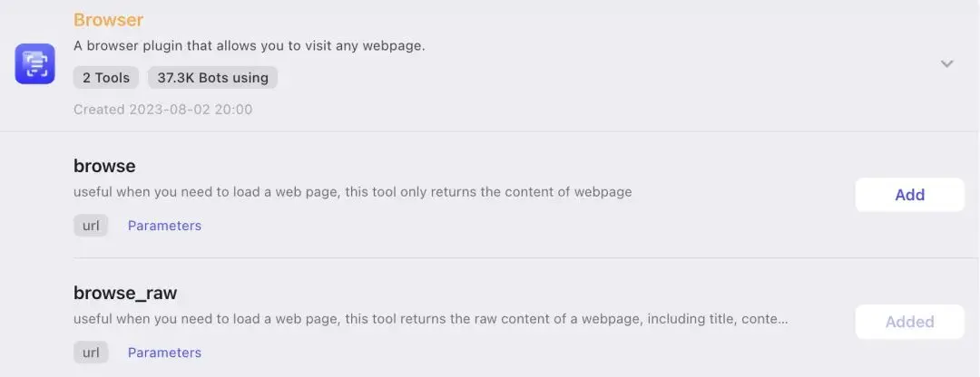Click the Created 2023-08-02 date text
The height and width of the screenshot is (377, 980).
(x=162, y=110)
